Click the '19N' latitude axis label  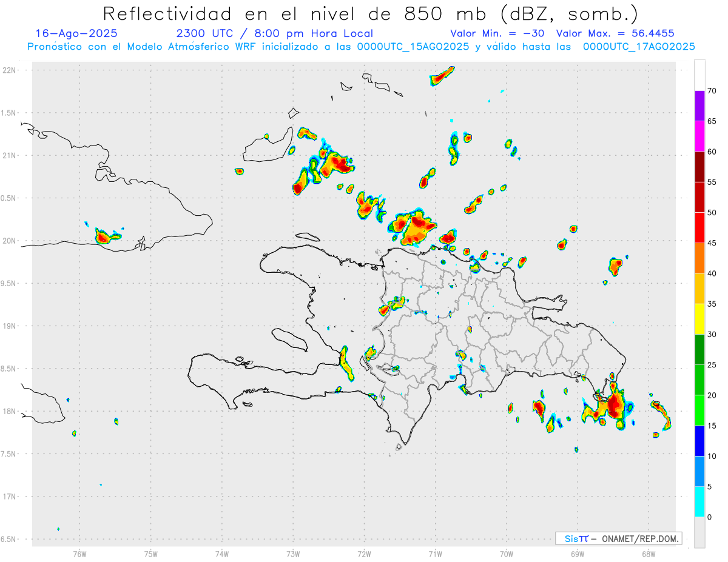[x=10, y=326]
